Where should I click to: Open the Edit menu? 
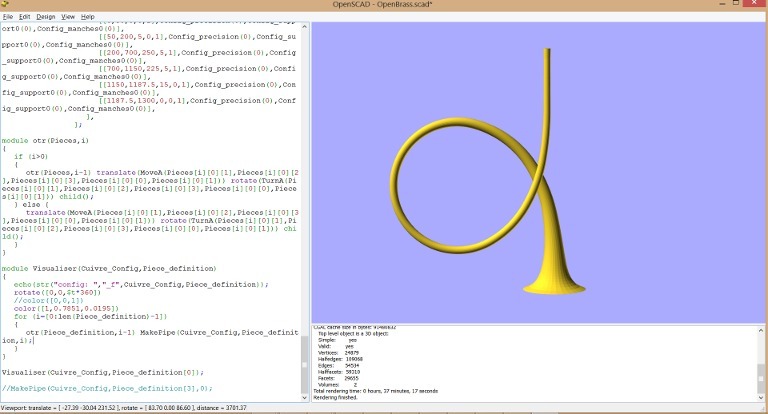coord(25,17)
